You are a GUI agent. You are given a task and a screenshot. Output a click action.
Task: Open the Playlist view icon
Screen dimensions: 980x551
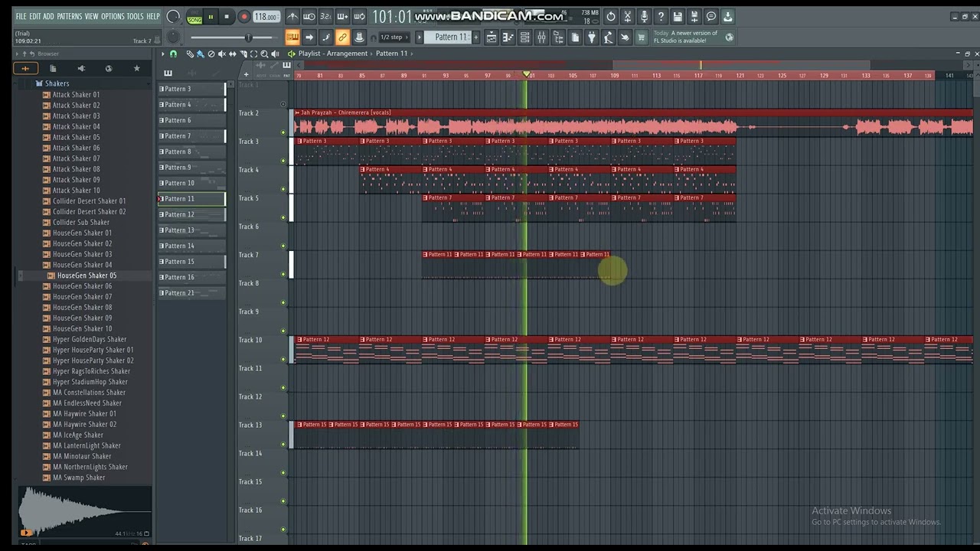pyautogui.click(x=492, y=37)
